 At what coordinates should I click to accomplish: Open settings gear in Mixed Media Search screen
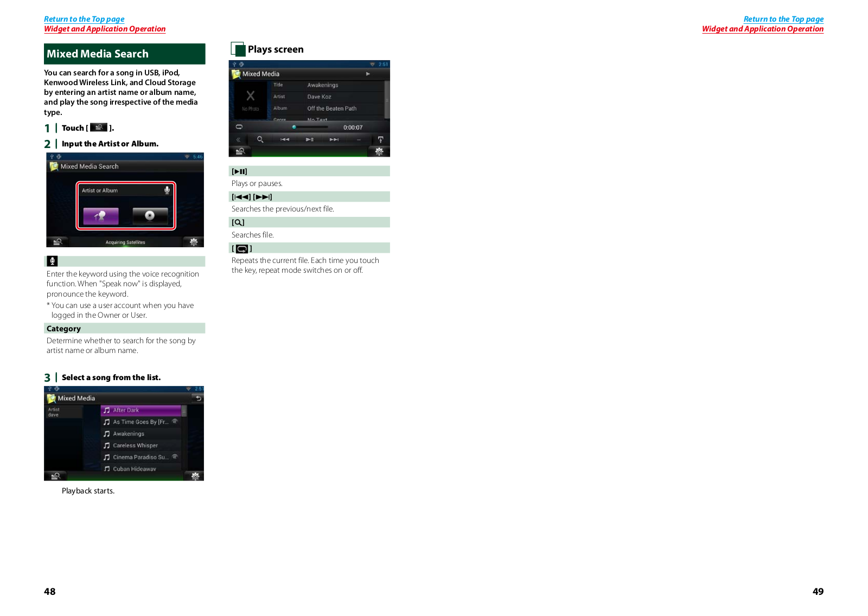(194, 242)
